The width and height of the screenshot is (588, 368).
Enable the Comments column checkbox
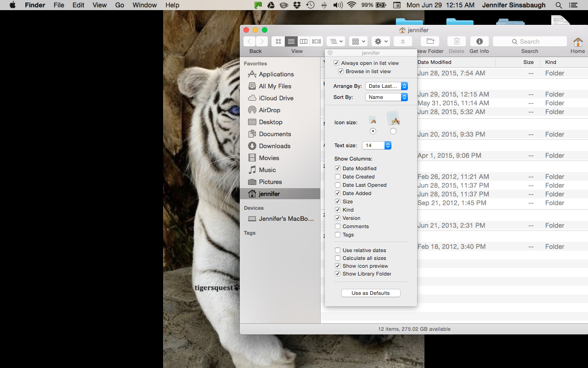(x=338, y=226)
